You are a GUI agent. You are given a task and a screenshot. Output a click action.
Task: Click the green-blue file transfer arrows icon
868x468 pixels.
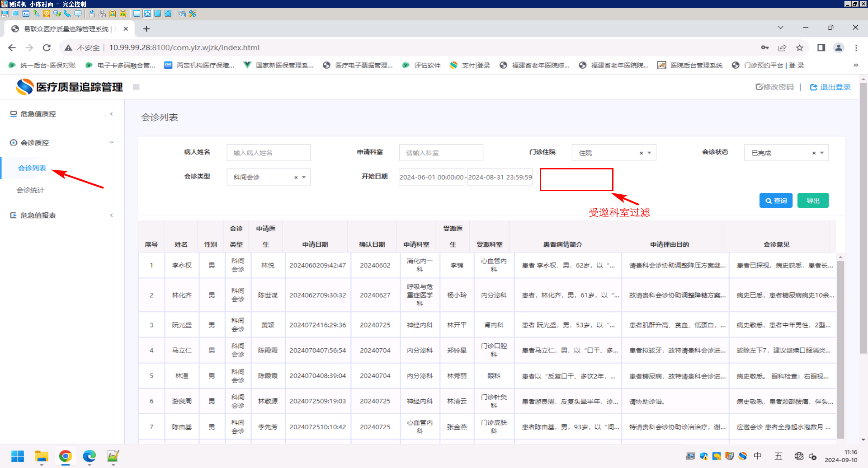[36, 14]
